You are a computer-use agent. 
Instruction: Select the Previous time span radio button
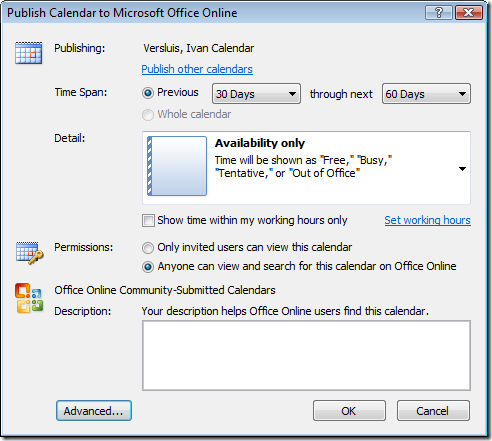tap(148, 93)
